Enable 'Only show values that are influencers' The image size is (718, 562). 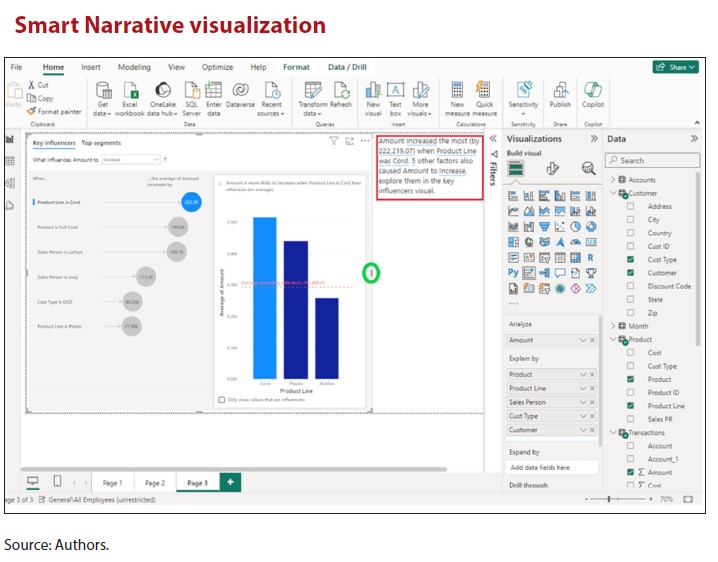pos(222,400)
